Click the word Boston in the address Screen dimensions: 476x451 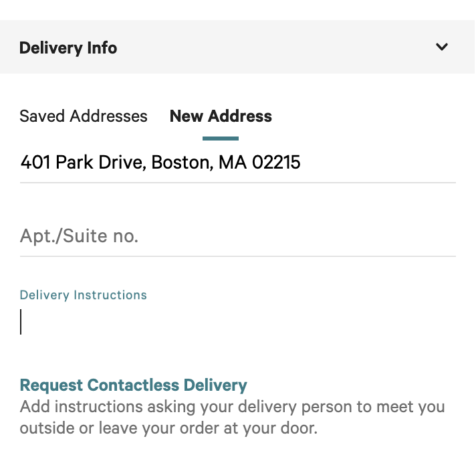(x=180, y=162)
